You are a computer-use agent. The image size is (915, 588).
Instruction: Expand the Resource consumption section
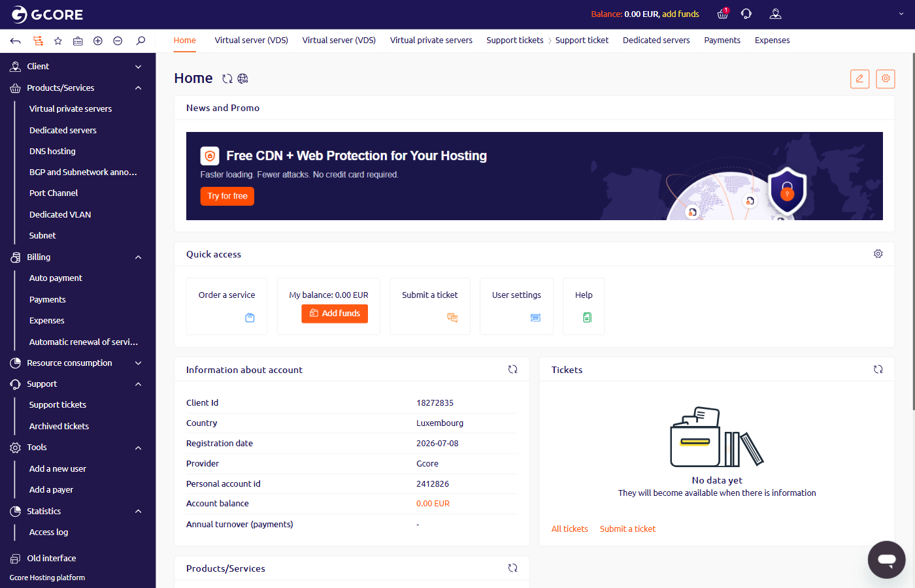click(78, 363)
